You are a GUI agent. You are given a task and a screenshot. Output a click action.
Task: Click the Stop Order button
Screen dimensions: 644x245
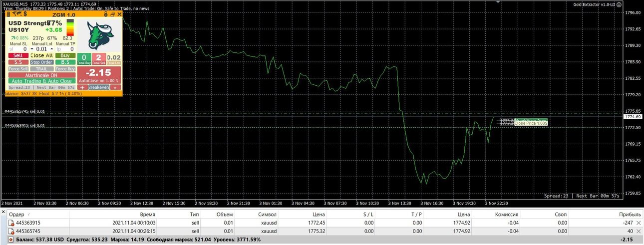coord(41,62)
